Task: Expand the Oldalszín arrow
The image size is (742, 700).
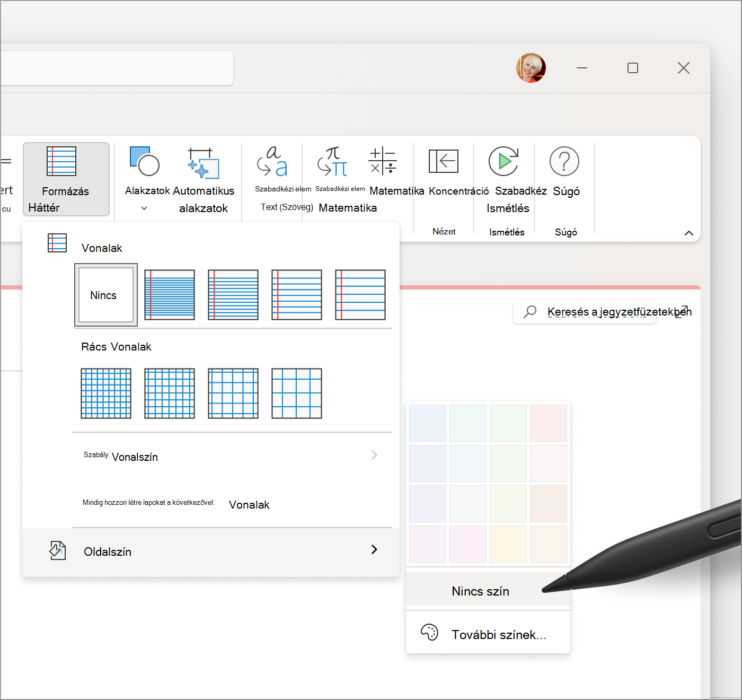Action: 374,549
